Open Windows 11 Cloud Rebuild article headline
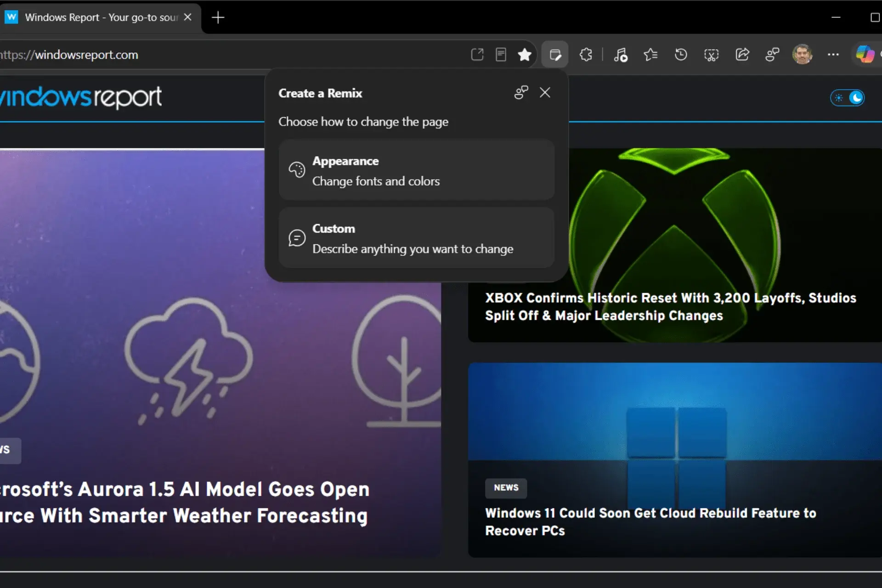Image resolution: width=882 pixels, height=588 pixels. tap(650, 521)
